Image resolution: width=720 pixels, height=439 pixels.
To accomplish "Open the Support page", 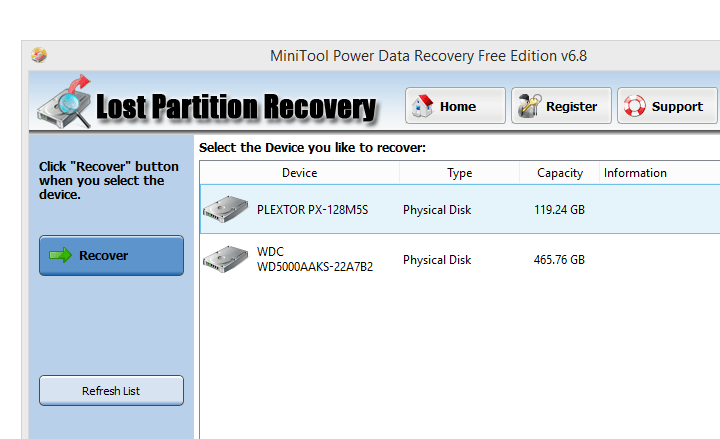I will 666,106.
